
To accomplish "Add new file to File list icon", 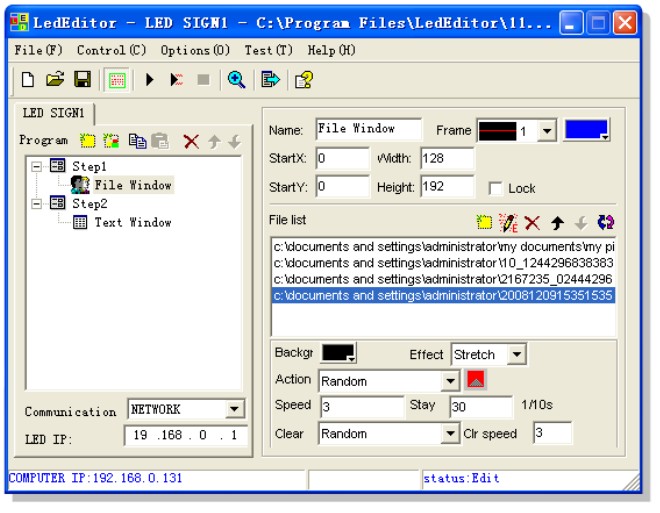I will pos(484,222).
